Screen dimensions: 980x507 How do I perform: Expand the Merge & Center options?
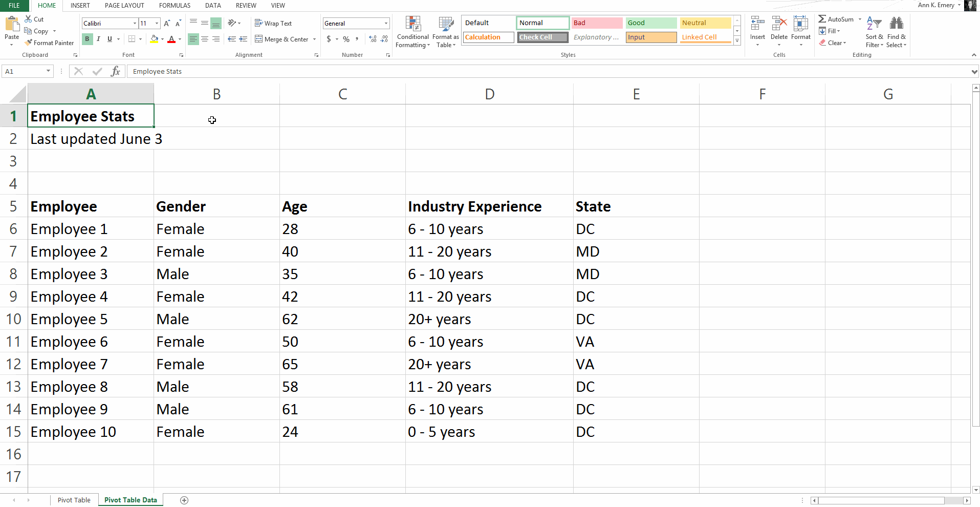[314, 39]
